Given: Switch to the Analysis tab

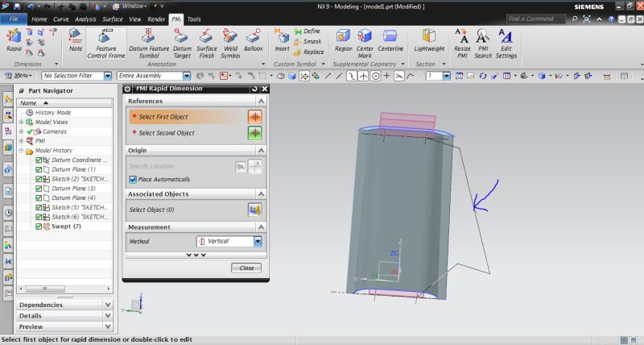Looking at the screenshot, I should tap(85, 19).
